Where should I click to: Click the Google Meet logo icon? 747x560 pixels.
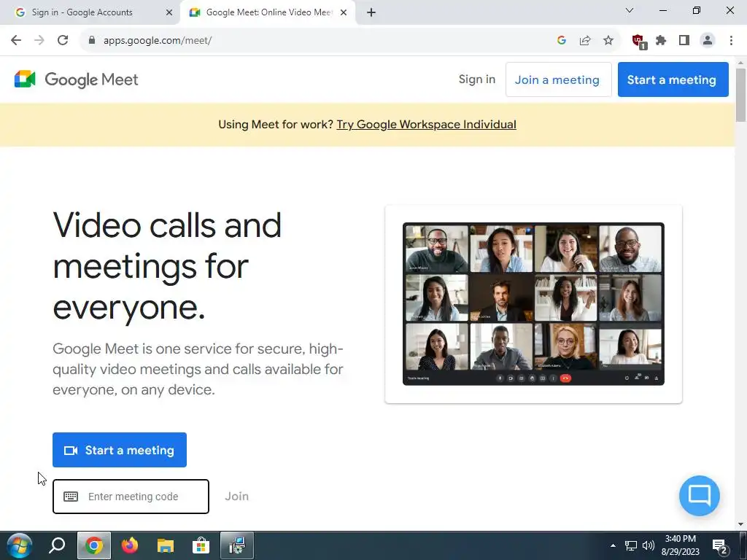point(25,79)
